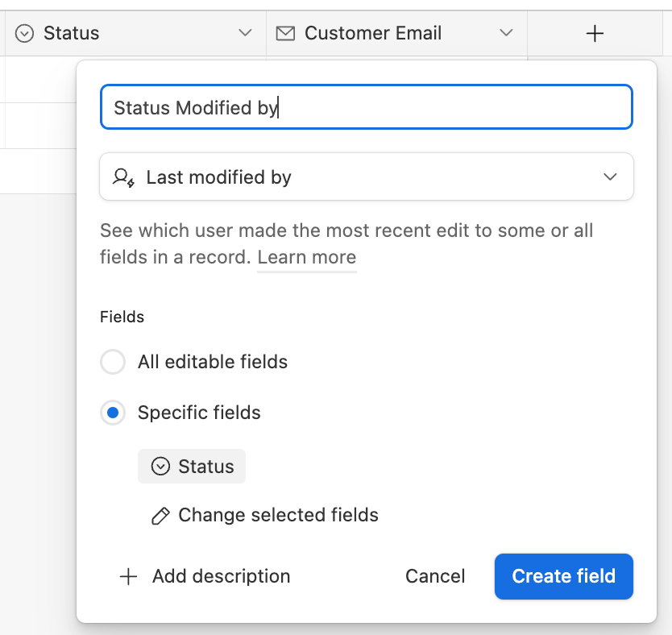Screen dimensions: 672x635
Task: Click the Status column header
Action: [136, 33]
